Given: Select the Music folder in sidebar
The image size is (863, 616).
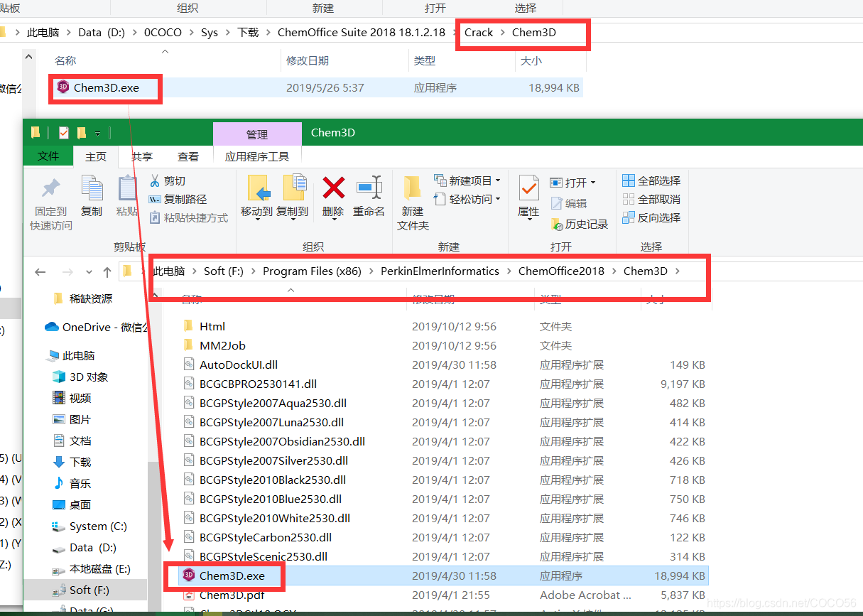Looking at the screenshot, I should 71,483.
